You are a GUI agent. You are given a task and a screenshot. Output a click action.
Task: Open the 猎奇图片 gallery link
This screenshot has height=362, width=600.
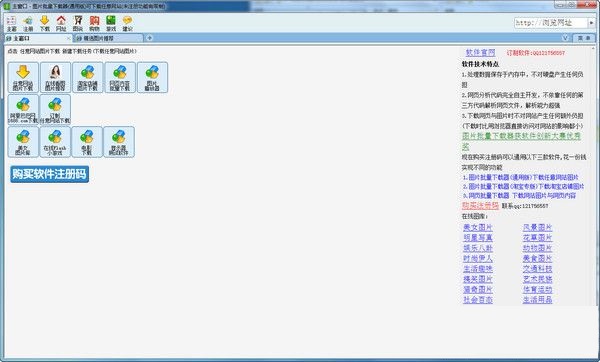coord(478,289)
